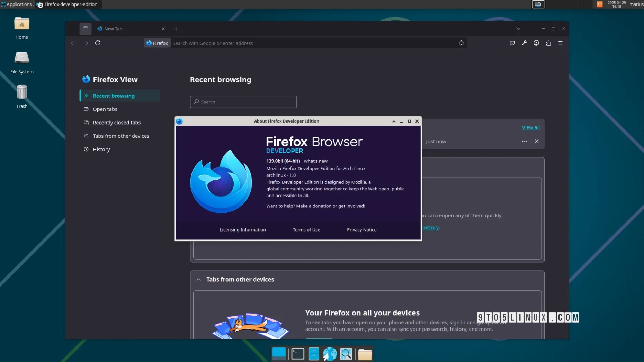The height and width of the screenshot is (362, 644).
Task: Open the Applications menu
Action: click(x=17, y=4)
